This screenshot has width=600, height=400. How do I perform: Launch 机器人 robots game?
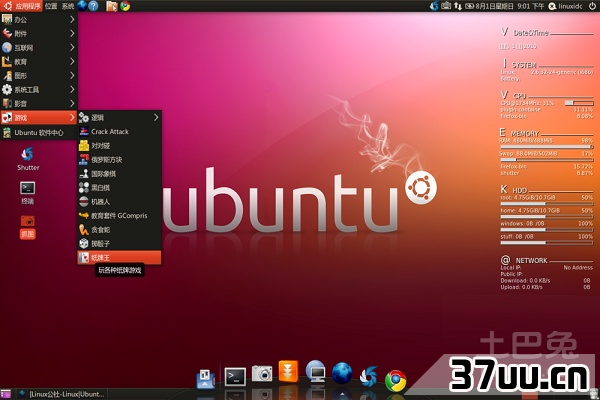coord(119,202)
